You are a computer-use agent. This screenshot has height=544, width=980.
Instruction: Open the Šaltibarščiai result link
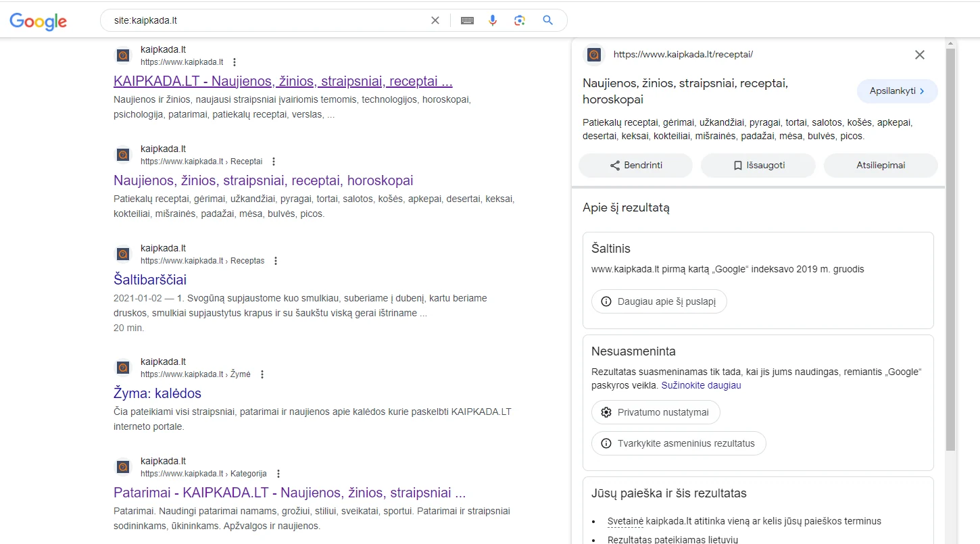click(150, 280)
